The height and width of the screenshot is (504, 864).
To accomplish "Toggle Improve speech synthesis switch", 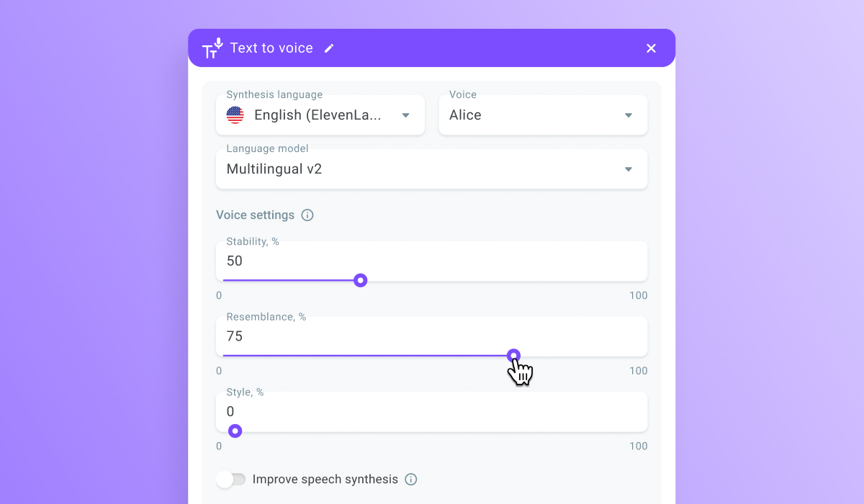I will tap(232, 480).
